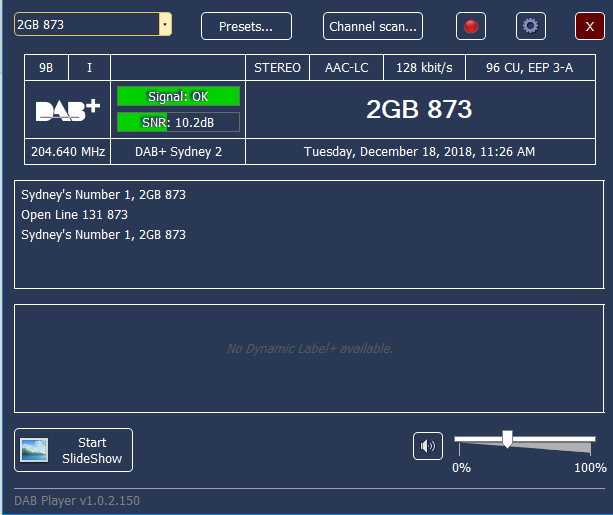This screenshot has height=515, width=613.
Task: Select the large 2GB 873 station name
Action: tap(418, 110)
